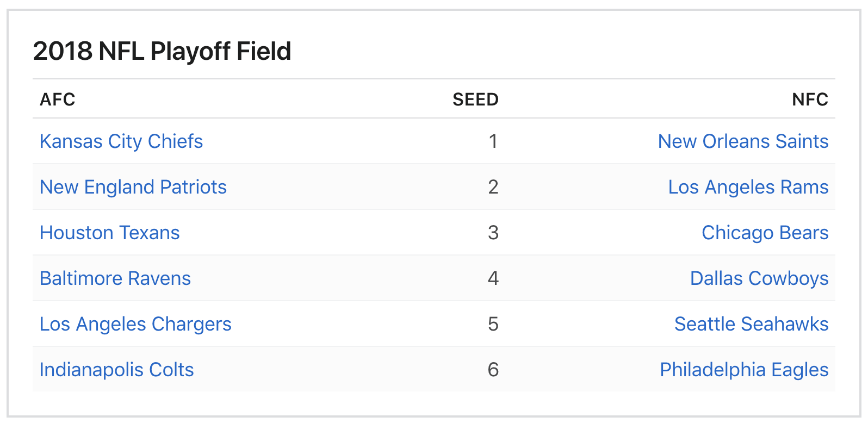Click the Indianapolis Colts link
This screenshot has height=423, width=868.
tap(117, 370)
